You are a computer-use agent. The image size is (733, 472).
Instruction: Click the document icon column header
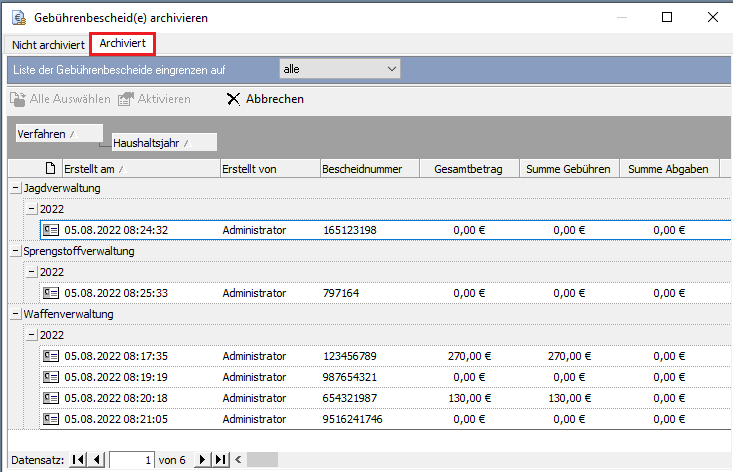[51, 169]
